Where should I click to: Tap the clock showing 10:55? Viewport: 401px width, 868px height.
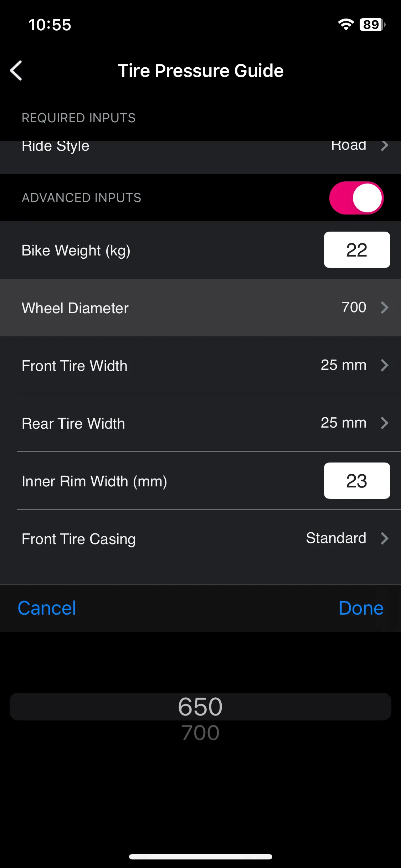(x=50, y=25)
